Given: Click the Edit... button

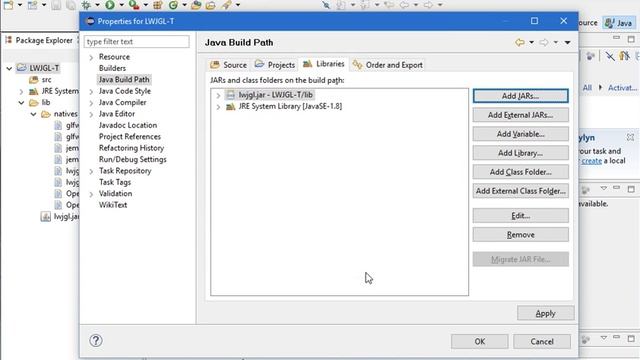Looking at the screenshot, I should click(520, 216).
